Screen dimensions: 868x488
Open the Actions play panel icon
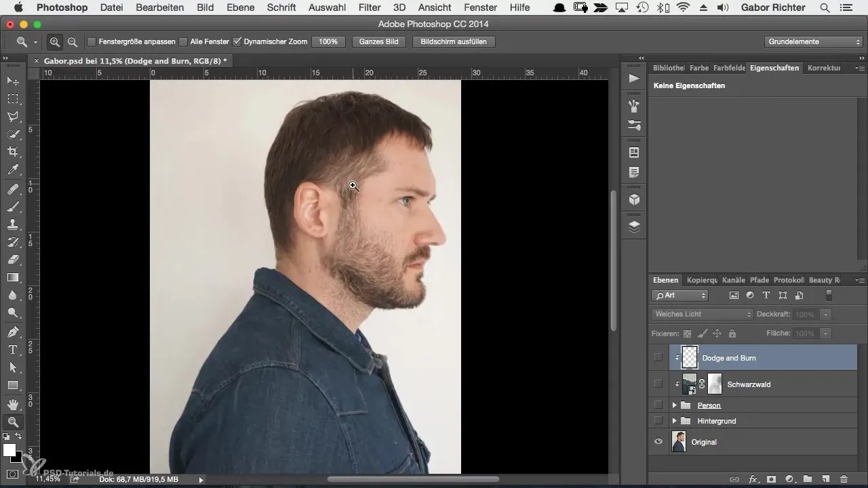(x=634, y=79)
